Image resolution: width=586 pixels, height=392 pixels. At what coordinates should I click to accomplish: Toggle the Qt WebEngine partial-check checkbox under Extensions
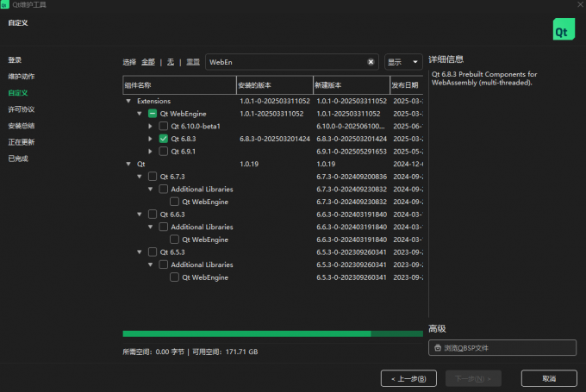[153, 114]
